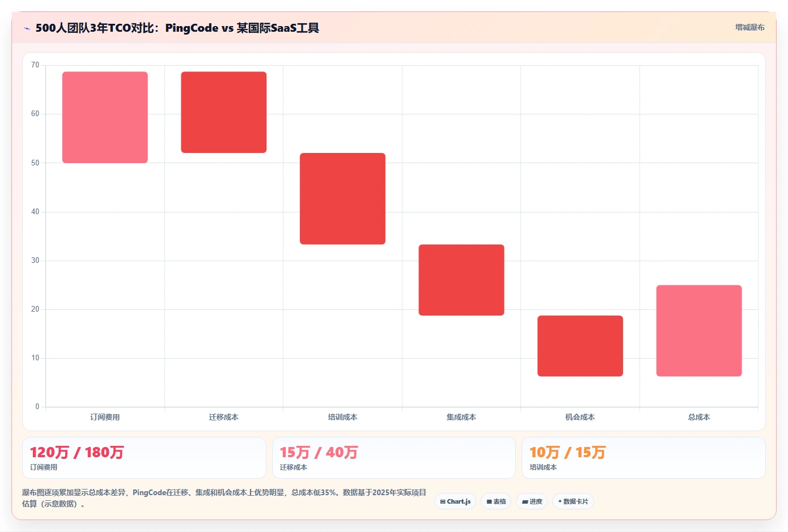Click the 机会成本 red bar

pyautogui.click(x=580, y=346)
